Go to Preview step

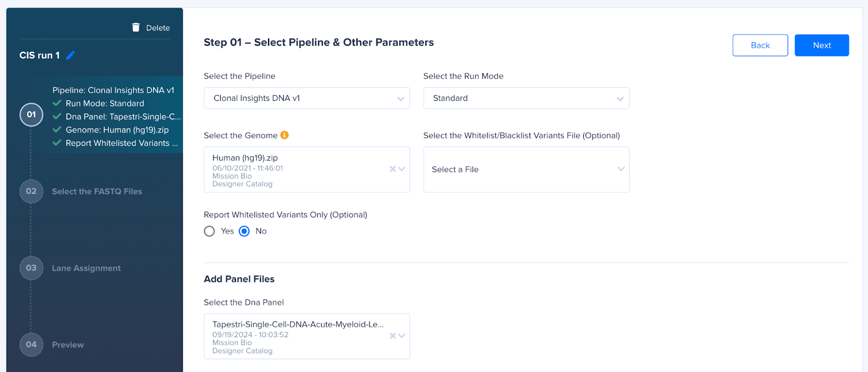coord(68,344)
